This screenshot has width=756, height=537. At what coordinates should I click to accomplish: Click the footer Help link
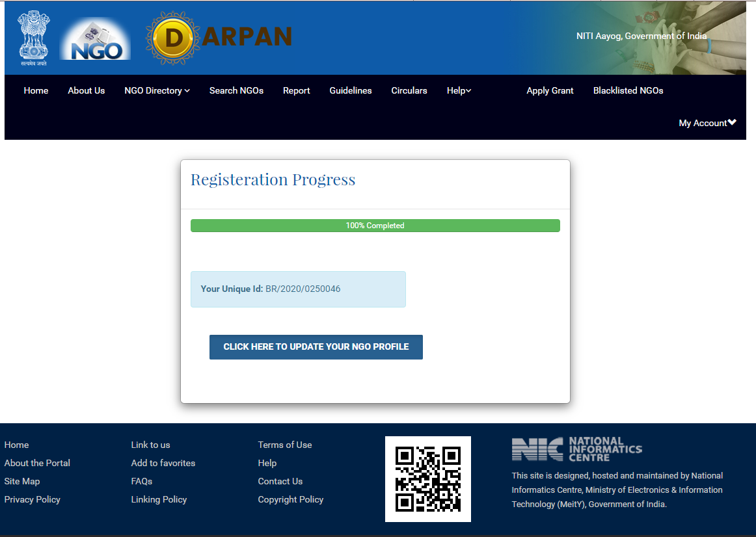pyautogui.click(x=267, y=463)
